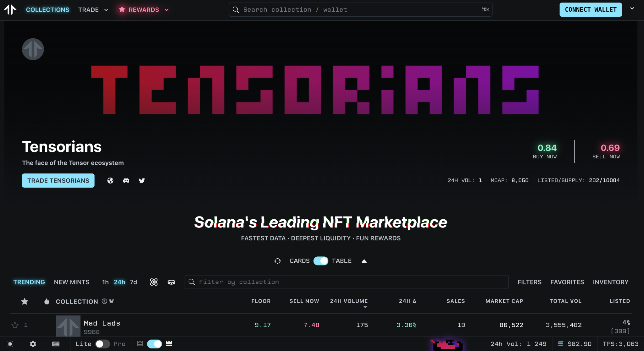Select the 7d timeframe tab
The height and width of the screenshot is (351, 644).
pos(133,282)
